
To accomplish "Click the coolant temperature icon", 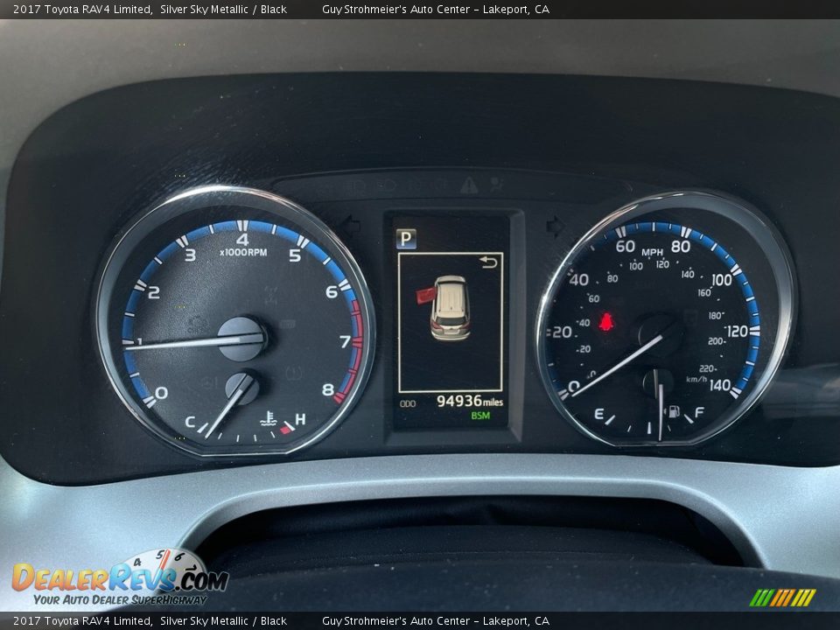I will point(268,419).
